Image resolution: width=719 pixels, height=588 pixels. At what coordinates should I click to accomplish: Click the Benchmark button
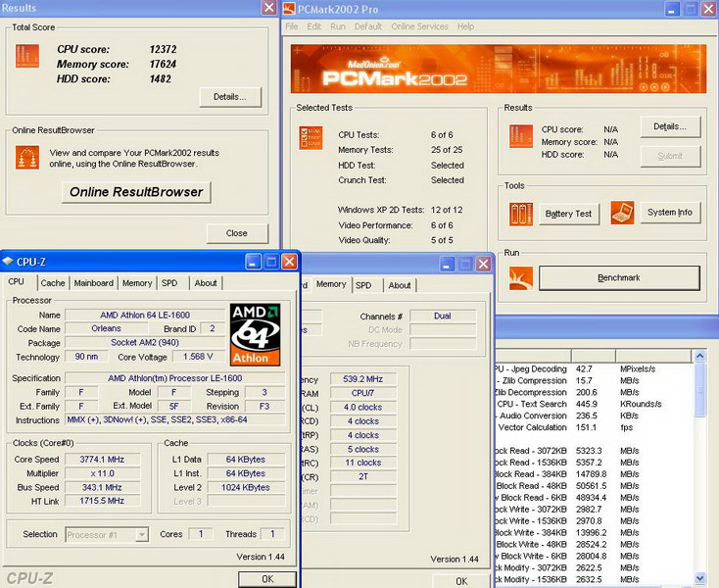point(619,278)
